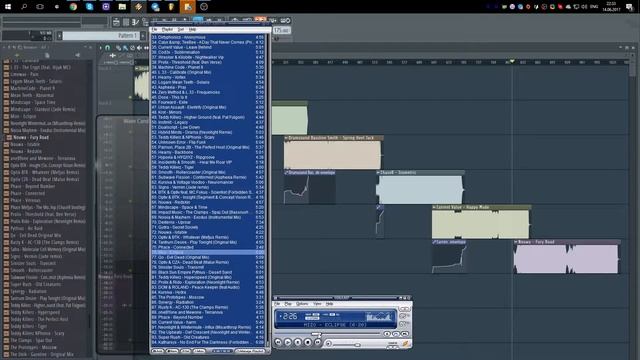This screenshot has width=640, height=360.
Task: Select Mean Teeth - Abnormal in FL browser
Action: [32, 95]
